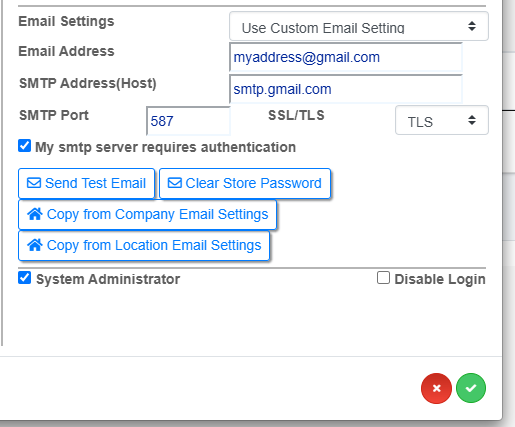Click the envelope icon beside Clear Store Password
Viewport: 515px width, 427px height.
click(175, 183)
